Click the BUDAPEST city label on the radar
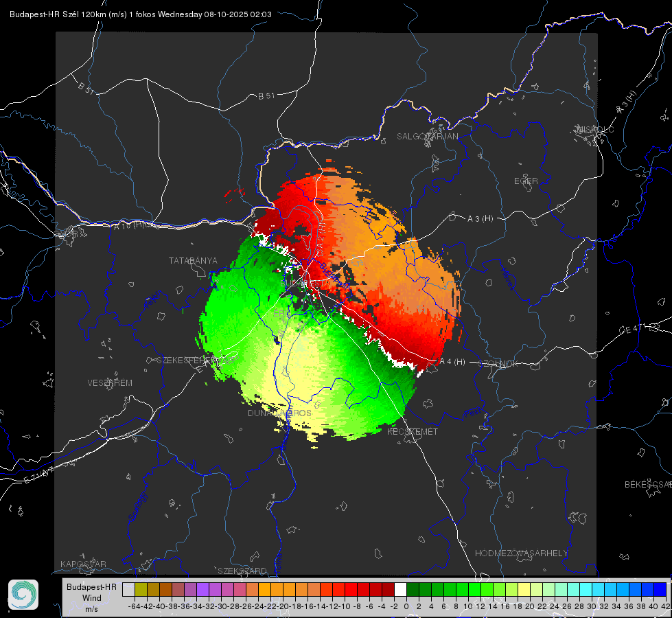Image resolution: width=672 pixels, height=618 pixels. click(303, 284)
